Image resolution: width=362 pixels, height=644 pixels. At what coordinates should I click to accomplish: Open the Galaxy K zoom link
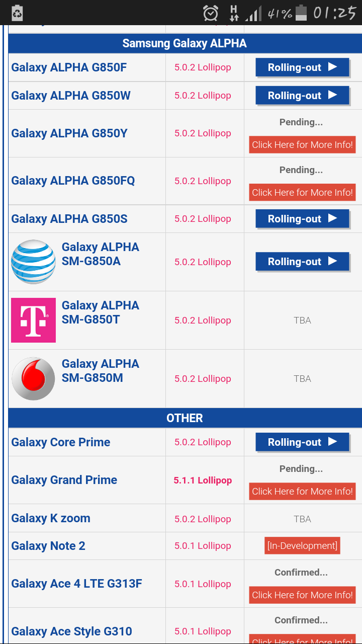[51, 518]
